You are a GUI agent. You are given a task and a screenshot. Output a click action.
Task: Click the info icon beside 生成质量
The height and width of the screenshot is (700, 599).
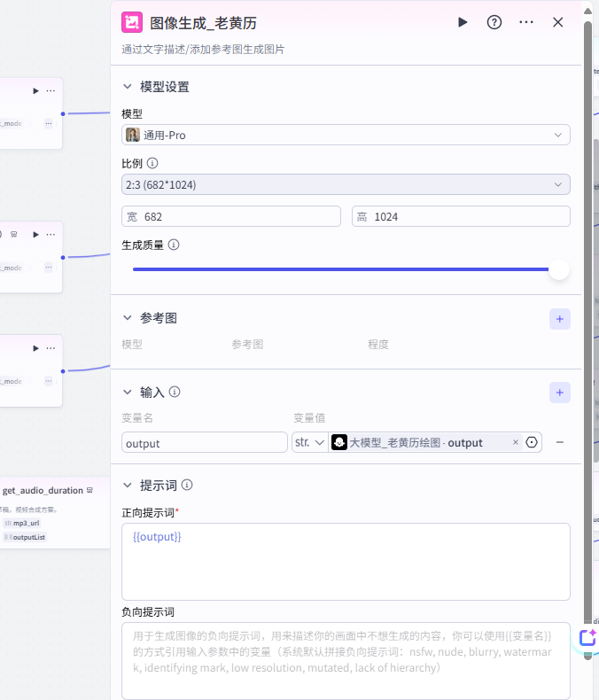tap(174, 245)
